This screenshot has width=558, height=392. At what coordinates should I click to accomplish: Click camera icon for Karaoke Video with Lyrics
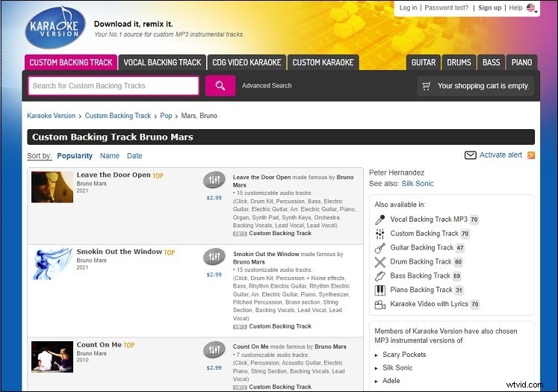point(379,305)
